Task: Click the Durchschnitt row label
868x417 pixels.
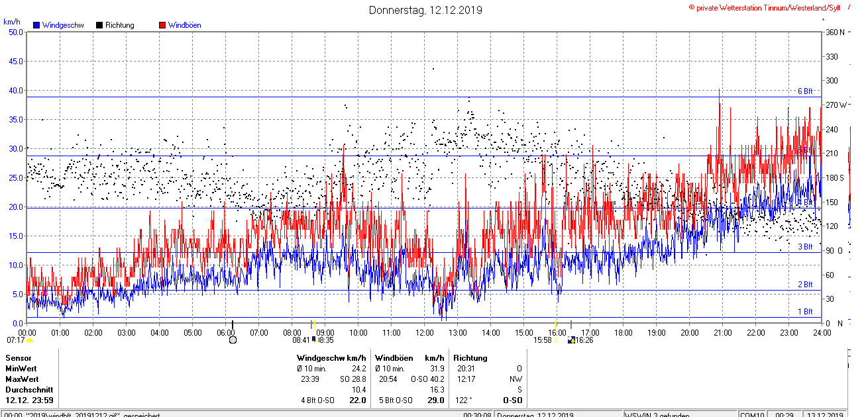Action: click(29, 390)
